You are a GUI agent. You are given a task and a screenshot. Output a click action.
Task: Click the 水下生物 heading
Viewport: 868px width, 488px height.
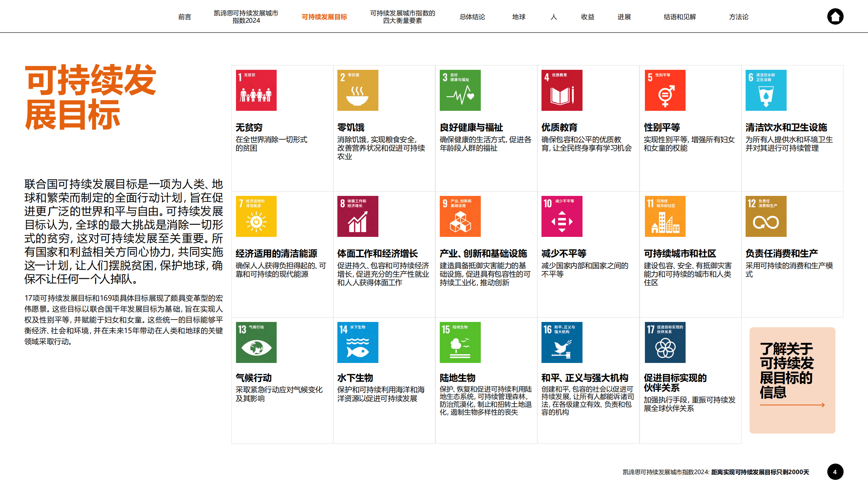355,378
